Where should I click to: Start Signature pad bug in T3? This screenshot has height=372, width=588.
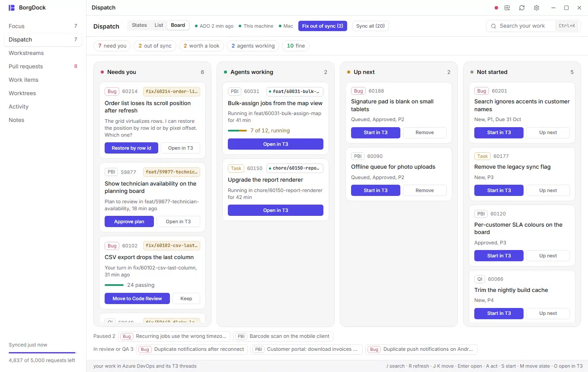coord(376,132)
